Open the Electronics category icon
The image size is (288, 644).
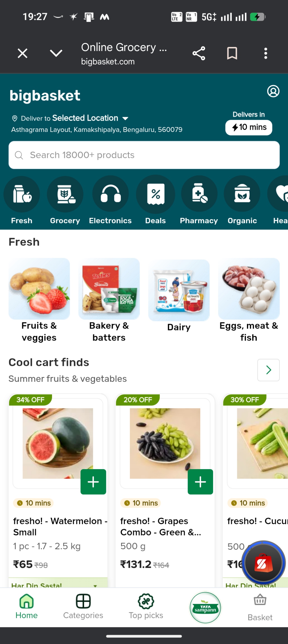(110, 194)
